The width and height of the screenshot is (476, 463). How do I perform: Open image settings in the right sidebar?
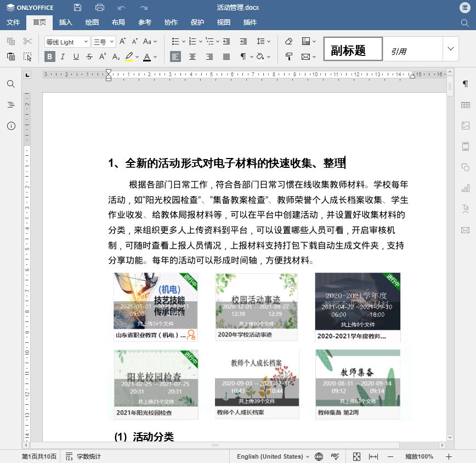point(466,125)
